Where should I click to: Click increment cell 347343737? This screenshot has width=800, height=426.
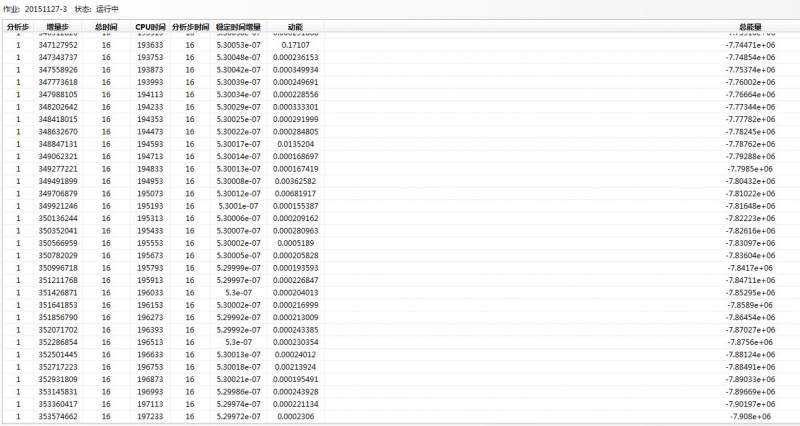point(58,57)
